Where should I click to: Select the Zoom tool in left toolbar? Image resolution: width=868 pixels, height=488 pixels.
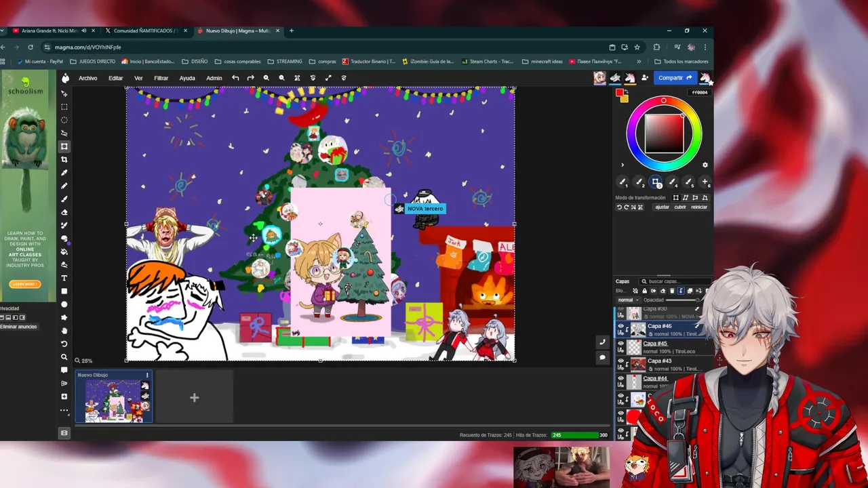coord(64,357)
